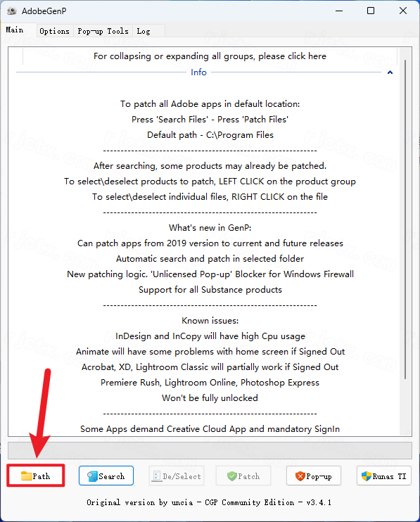Viewport: 420px width, 522px height.
Task: Click 'Acrobat, XD, Lightroom Classic' line
Action: [x=210, y=367]
